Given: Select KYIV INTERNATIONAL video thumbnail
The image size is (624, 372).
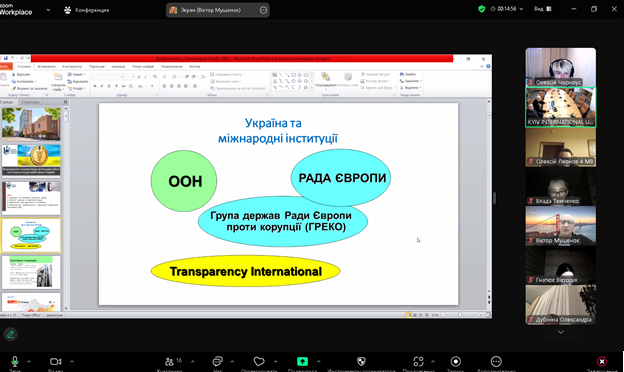Looking at the screenshot, I should (560, 107).
